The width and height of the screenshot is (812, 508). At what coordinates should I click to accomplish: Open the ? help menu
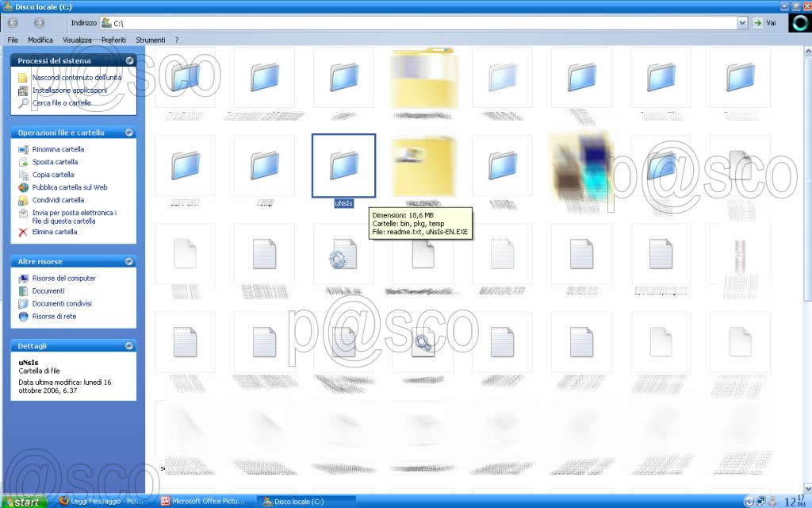click(177, 40)
